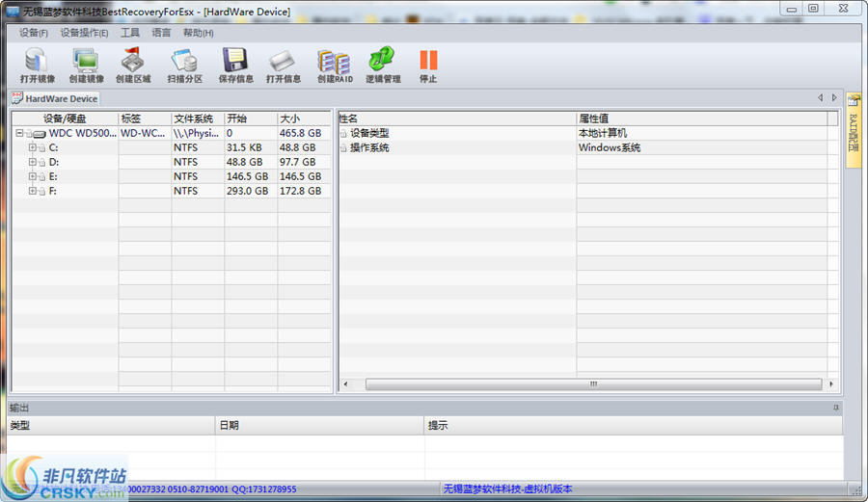Screen dimensions: 868x502
Task: Click the 文件系统 column header
Action: 198,119
